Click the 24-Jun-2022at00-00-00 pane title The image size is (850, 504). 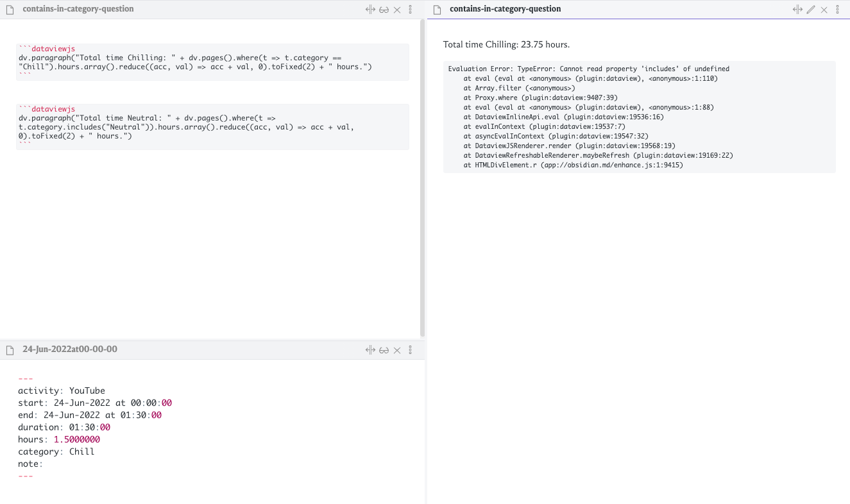[70, 349]
